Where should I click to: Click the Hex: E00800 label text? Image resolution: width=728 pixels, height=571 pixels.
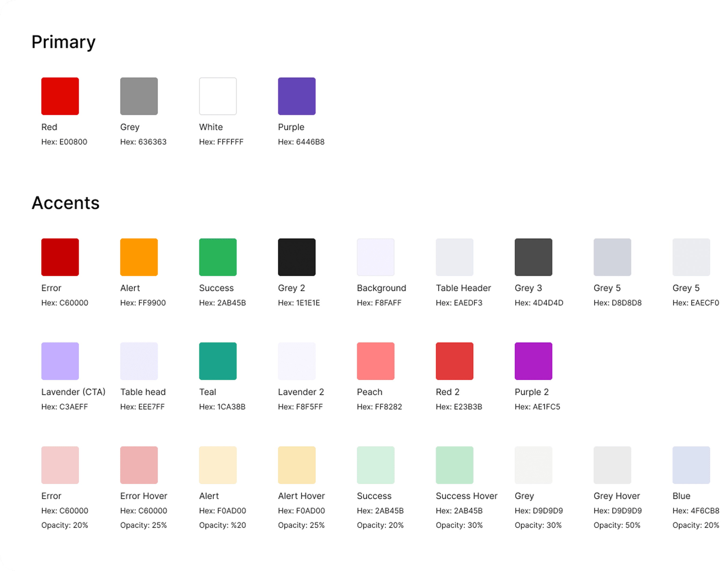[x=64, y=142]
